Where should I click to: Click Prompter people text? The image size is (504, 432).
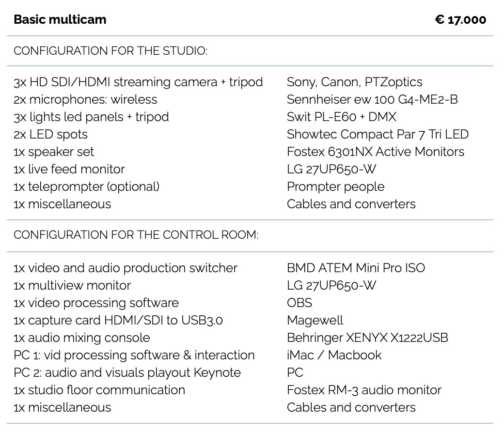[335, 186]
